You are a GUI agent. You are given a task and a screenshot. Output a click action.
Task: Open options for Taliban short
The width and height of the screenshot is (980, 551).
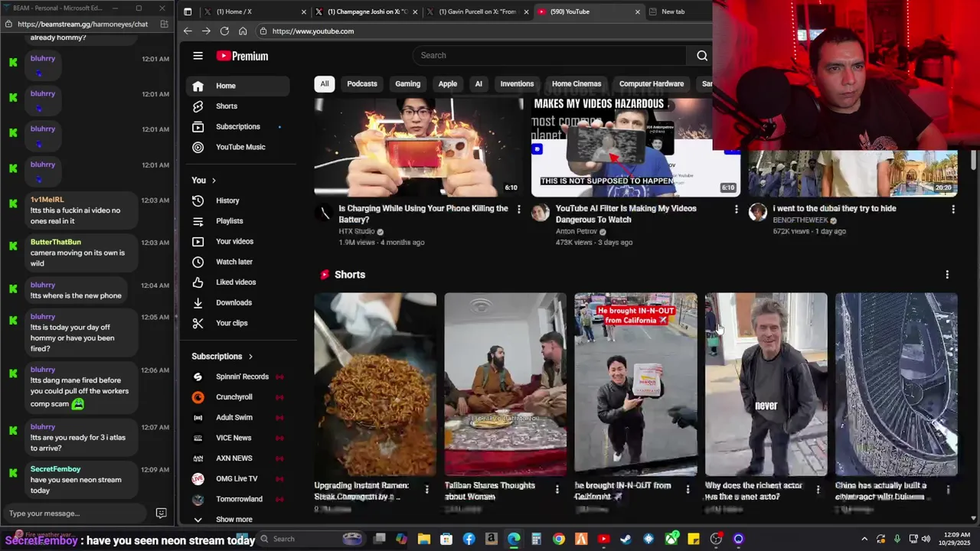(557, 489)
